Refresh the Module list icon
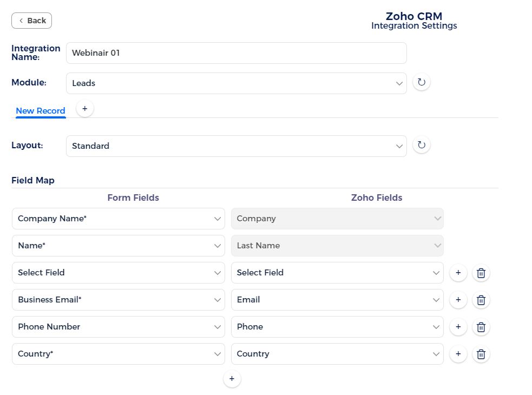 click(422, 82)
